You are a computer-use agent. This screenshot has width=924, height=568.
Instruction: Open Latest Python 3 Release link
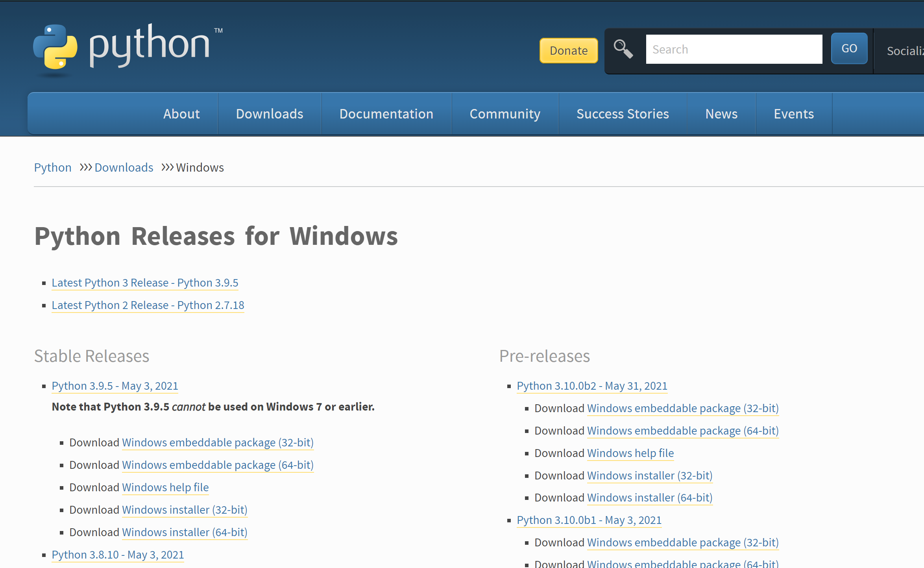tap(145, 283)
